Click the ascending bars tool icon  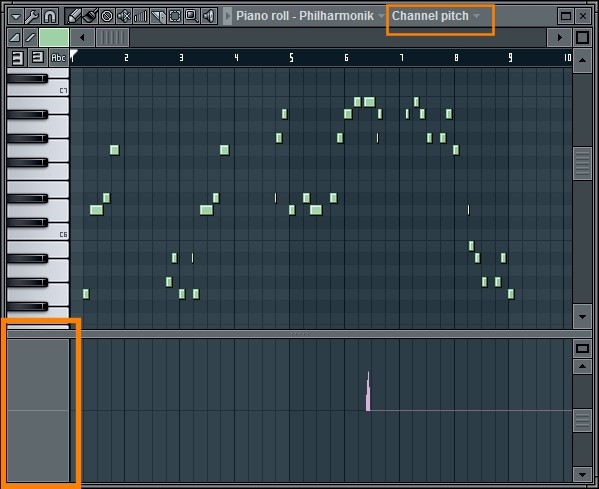coord(141,16)
